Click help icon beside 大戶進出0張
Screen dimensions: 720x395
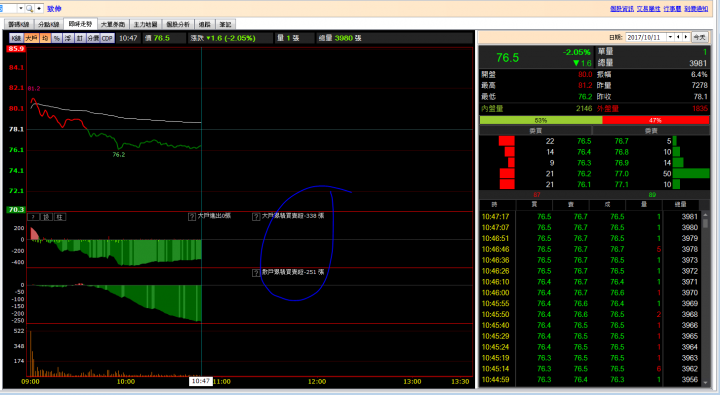click(192, 216)
